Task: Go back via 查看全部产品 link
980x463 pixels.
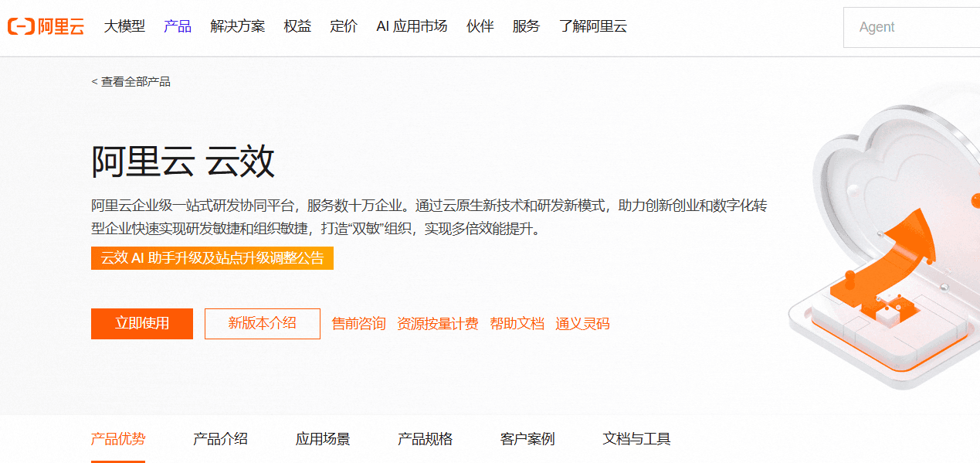Action: pyautogui.click(x=131, y=81)
